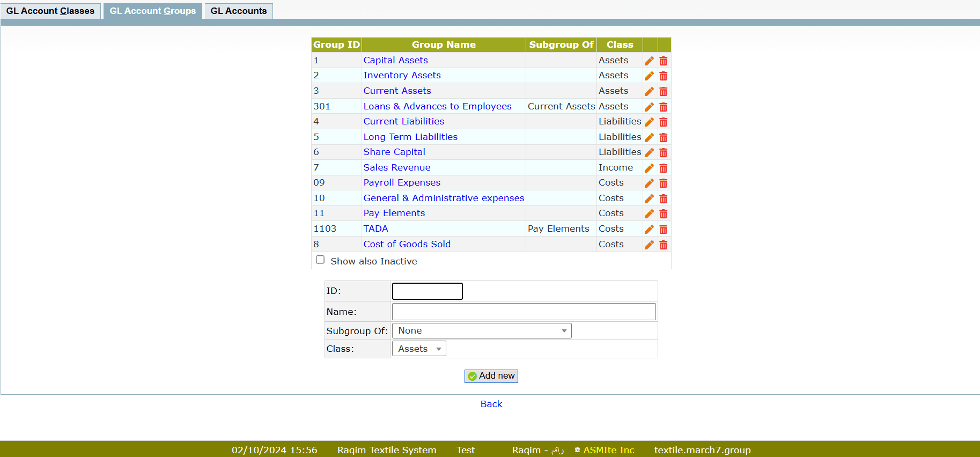The width and height of the screenshot is (980, 457).
Task: Remove the Pay Elements group
Action: (x=664, y=214)
